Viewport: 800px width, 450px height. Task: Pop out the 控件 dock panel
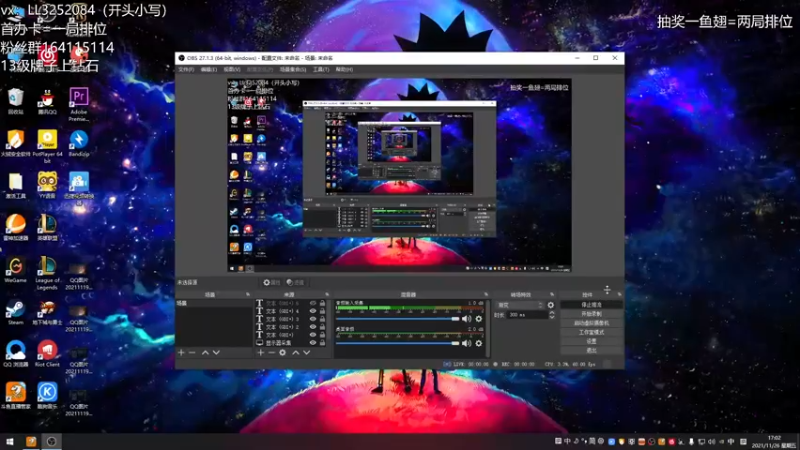click(619, 294)
